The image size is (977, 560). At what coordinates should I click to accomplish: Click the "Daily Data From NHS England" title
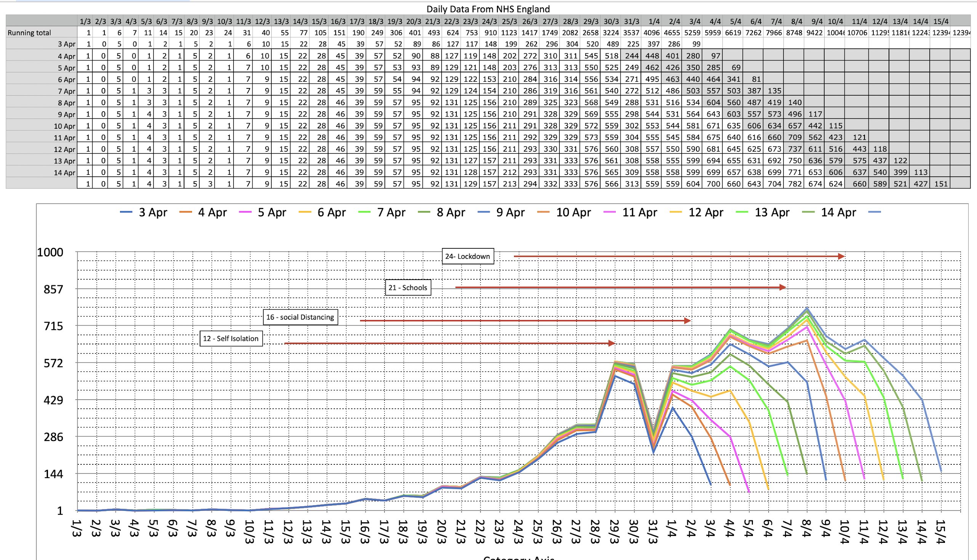click(x=488, y=9)
